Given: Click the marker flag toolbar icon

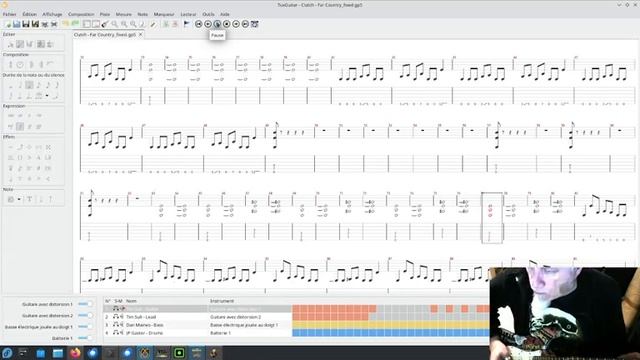Looking at the screenshot, I should [x=187, y=24].
